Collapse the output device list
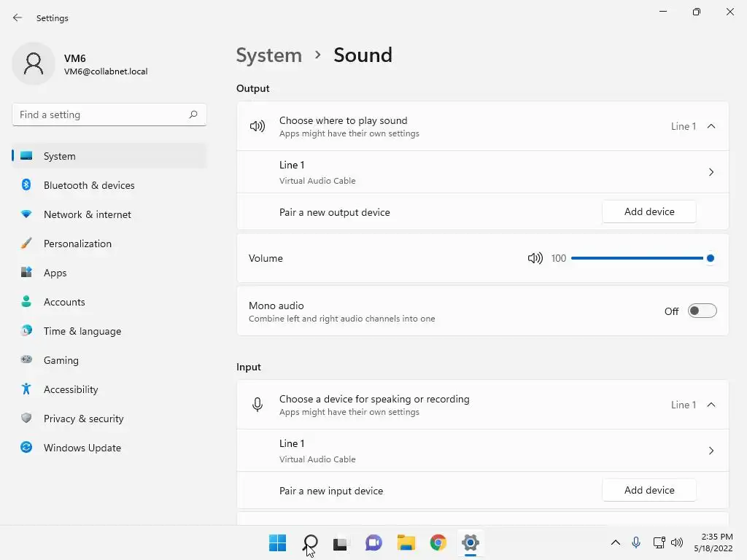The image size is (747, 560). pos(711,126)
